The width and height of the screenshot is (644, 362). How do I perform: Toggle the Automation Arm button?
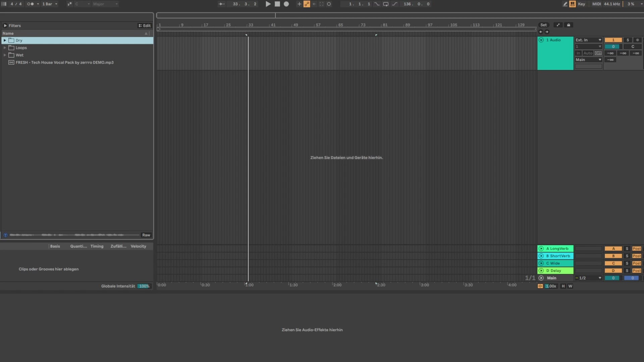[307, 4]
